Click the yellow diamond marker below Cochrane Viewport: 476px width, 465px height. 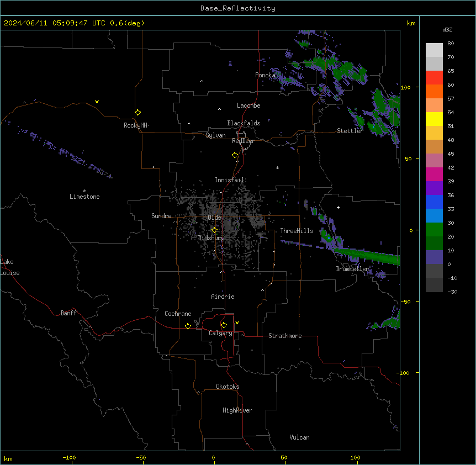click(x=188, y=326)
